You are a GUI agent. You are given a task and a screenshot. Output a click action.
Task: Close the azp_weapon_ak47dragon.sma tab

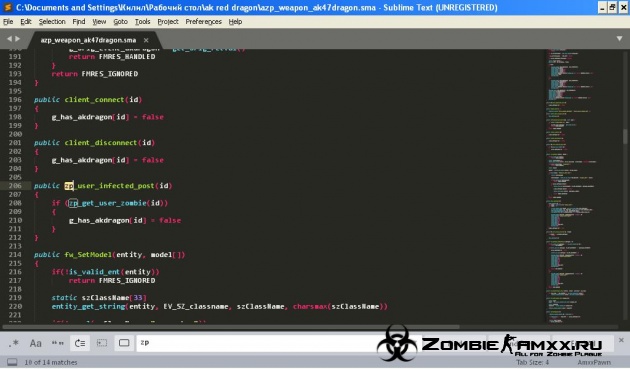pos(146,40)
